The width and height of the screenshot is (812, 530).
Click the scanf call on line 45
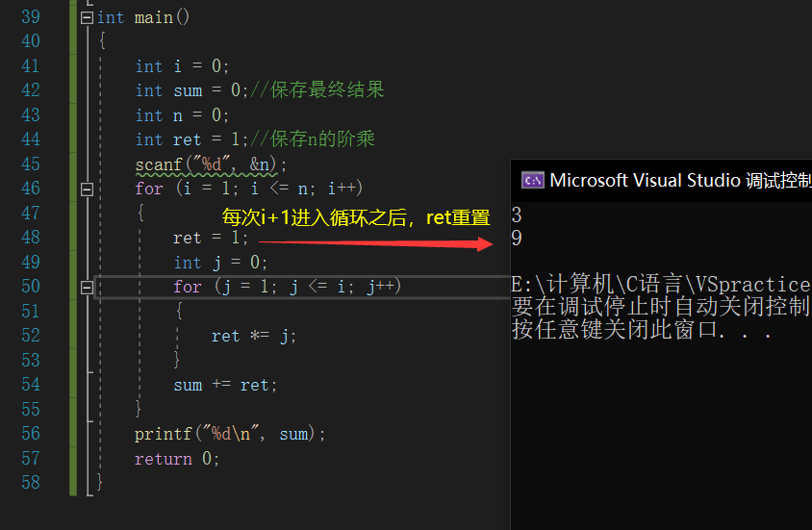pos(211,164)
